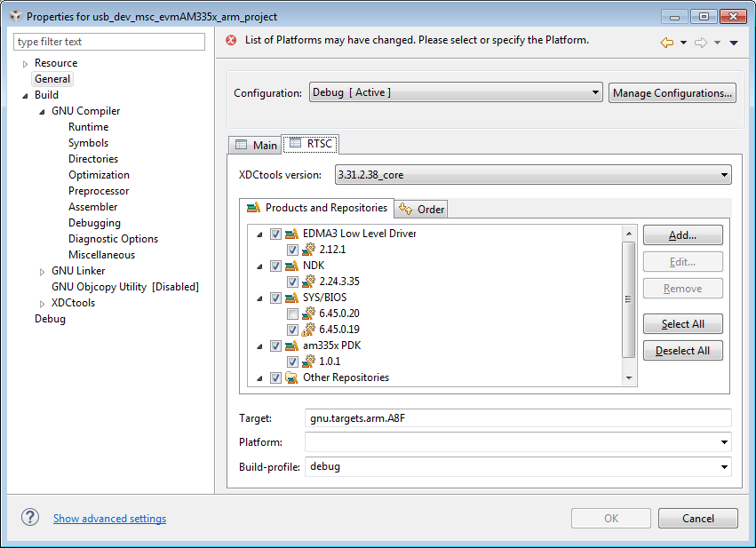Toggle the am335x PDK checkbox

(275, 345)
